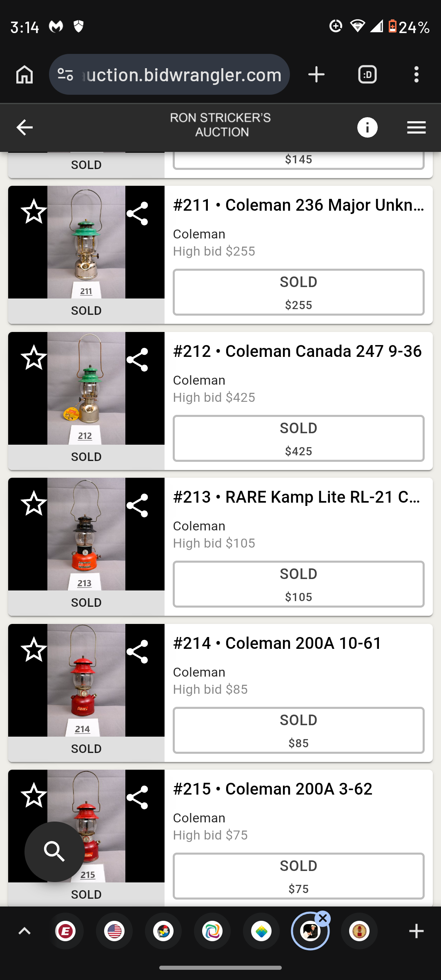This screenshot has width=441, height=980.
Task: Open auction info circle icon
Action: (367, 128)
